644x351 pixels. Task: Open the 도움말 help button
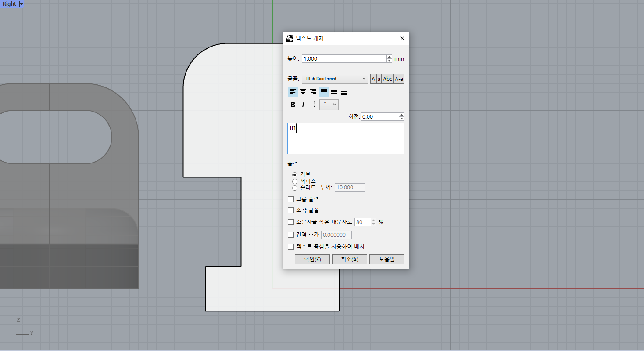point(386,259)
